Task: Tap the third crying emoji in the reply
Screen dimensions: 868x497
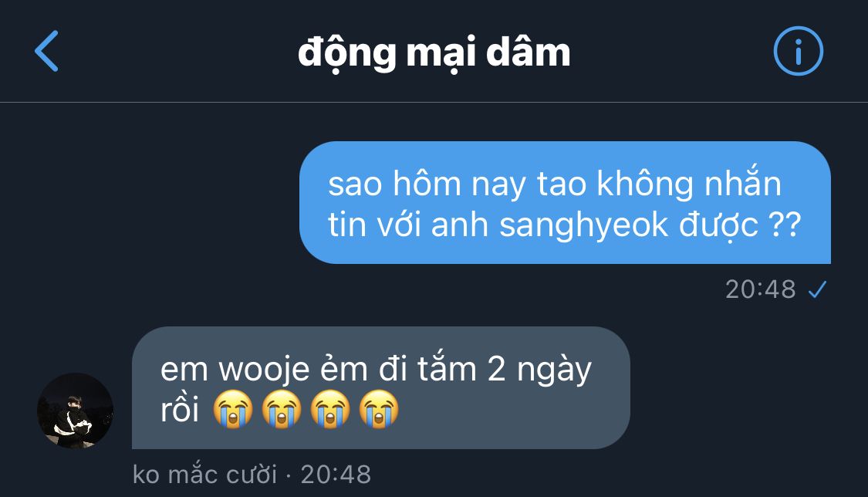Action: click(330, 409)
